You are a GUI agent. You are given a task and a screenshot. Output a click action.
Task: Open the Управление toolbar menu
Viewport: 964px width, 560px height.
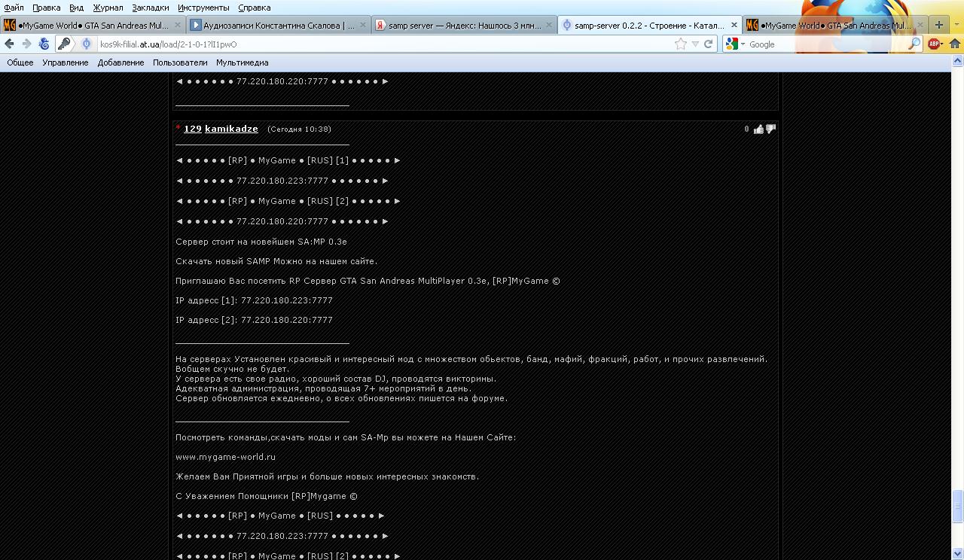coord(66,62)
